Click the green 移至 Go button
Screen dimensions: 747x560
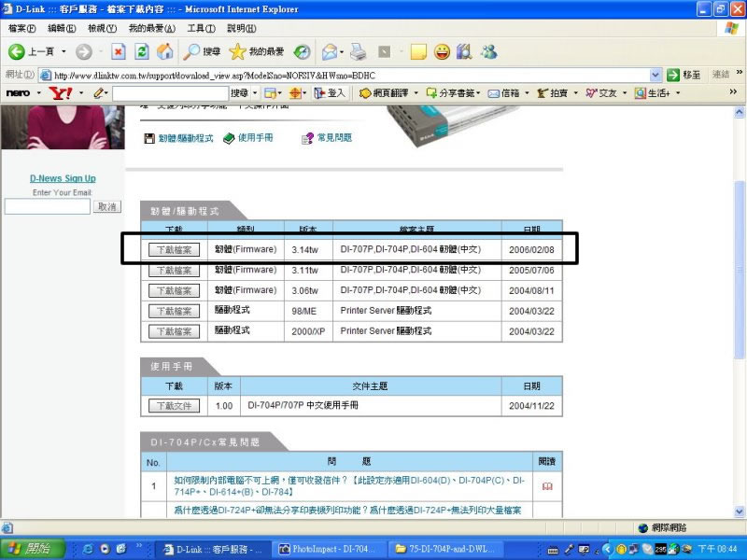[684, 75]
